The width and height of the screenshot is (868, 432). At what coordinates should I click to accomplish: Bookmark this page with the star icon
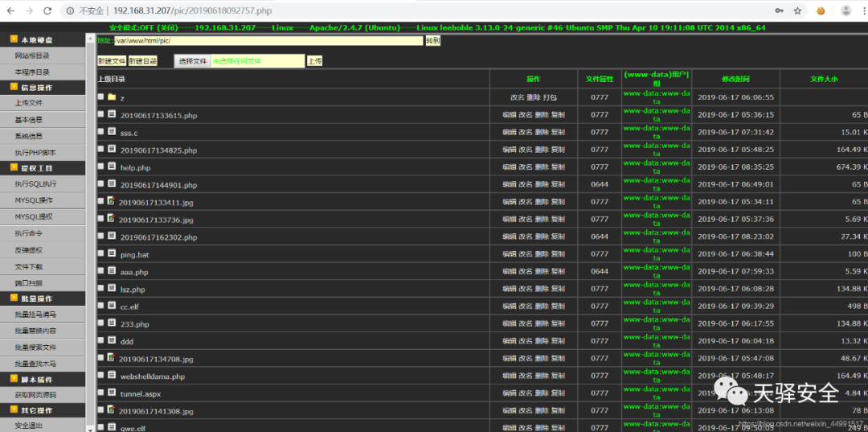(x=797, y=10)
